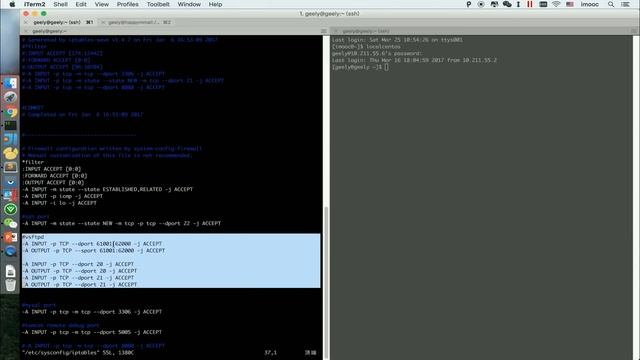Open the Sequel Pro database icon in the Dock
The height and width of the screenshot is (360, 640).
(11, 167)
